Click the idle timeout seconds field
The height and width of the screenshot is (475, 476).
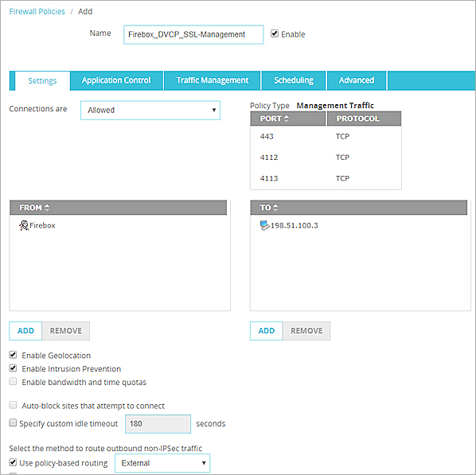point(158,424)
